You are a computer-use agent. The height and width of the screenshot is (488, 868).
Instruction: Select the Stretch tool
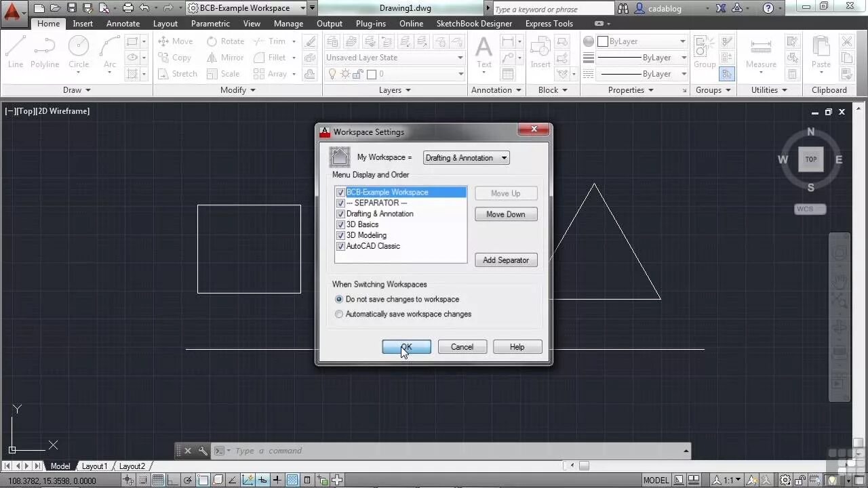click(178, 74)
